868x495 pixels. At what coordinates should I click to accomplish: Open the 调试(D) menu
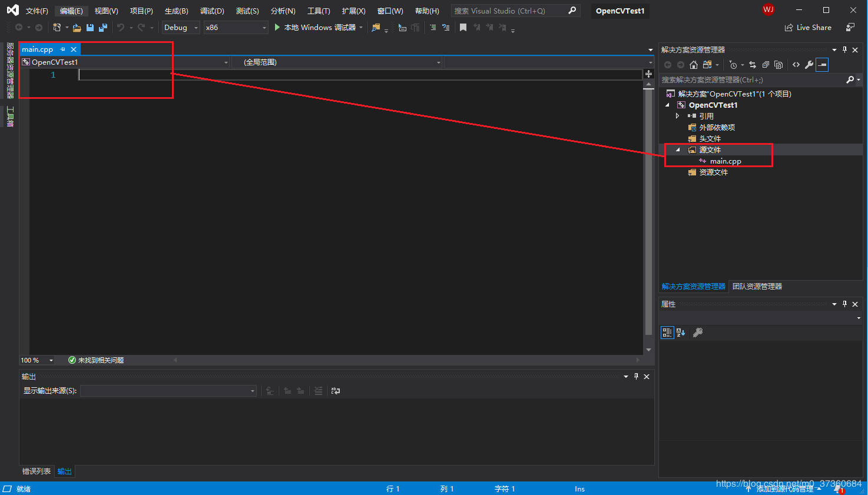click(212, 11)
